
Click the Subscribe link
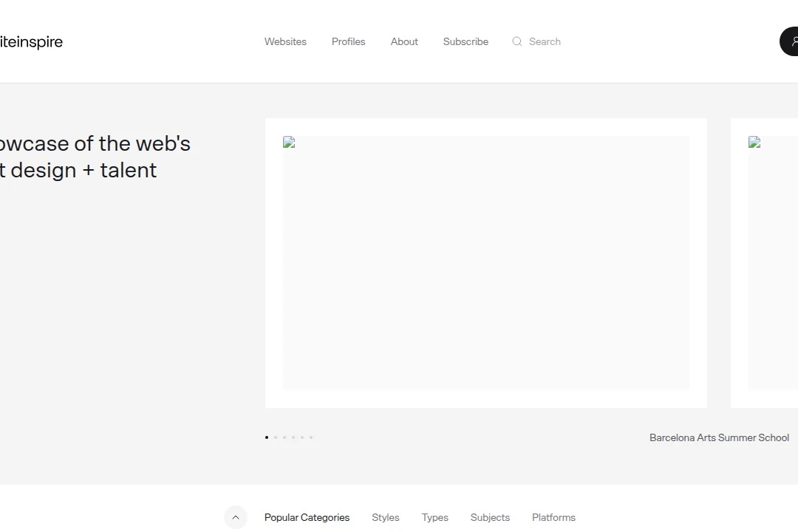[x=465, y=41]
